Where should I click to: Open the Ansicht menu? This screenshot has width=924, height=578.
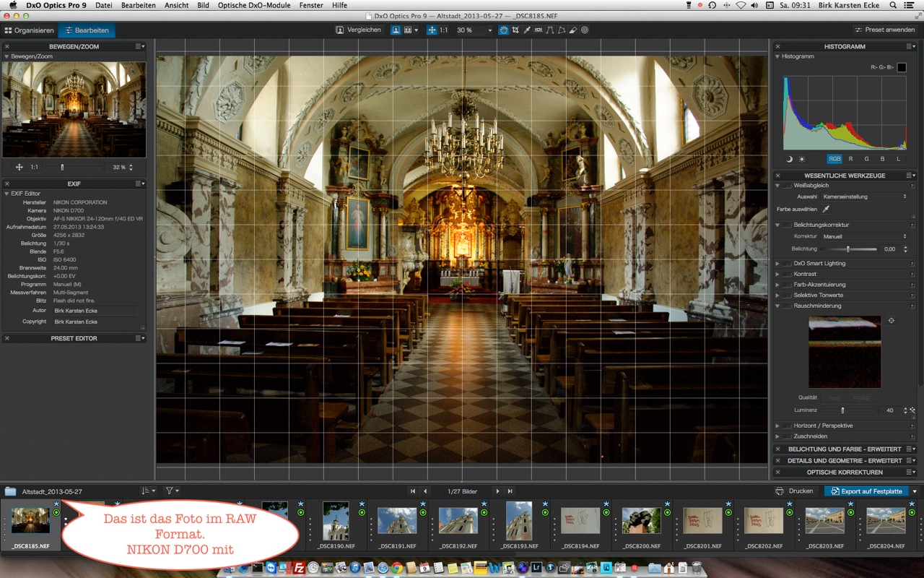[177, 5]
